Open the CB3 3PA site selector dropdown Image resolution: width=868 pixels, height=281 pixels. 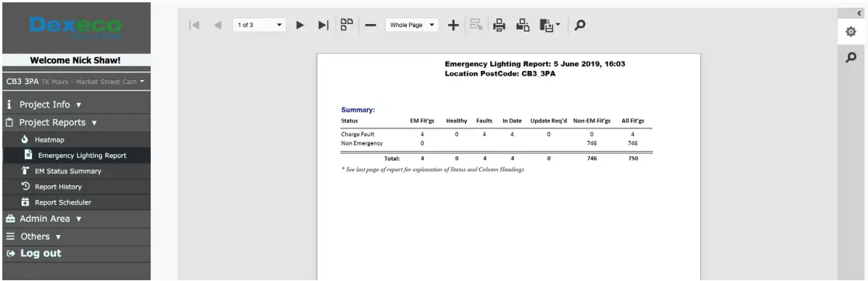(x=76, y=82)
